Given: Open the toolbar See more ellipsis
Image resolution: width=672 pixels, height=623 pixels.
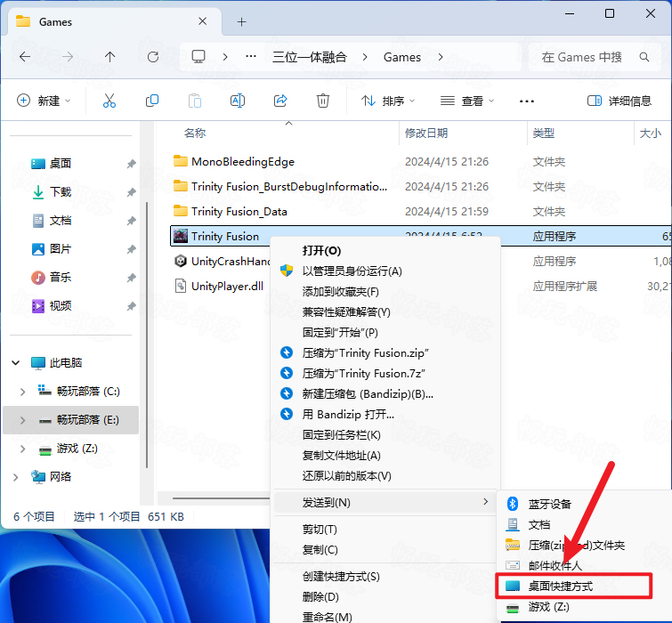Looking at the screenshot, I should point(527,101).
